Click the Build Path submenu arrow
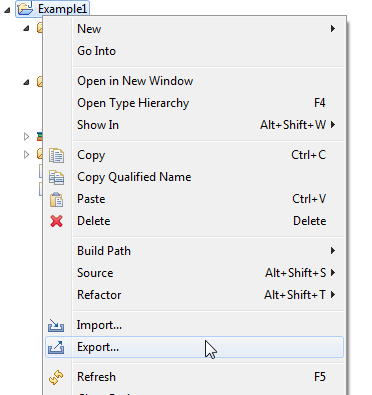The width and height of the screenshot is (372, 395). click(x=333, y=251)
